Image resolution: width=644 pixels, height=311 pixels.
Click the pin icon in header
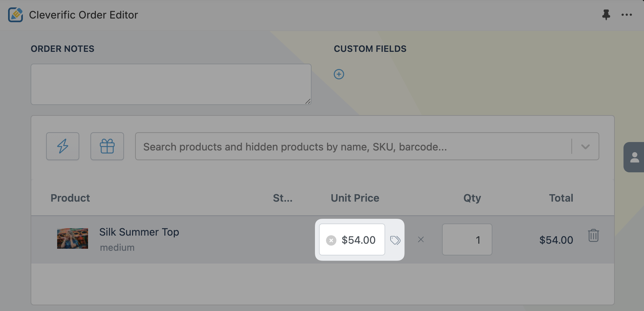pyautogui.click(x=606, y=15)
